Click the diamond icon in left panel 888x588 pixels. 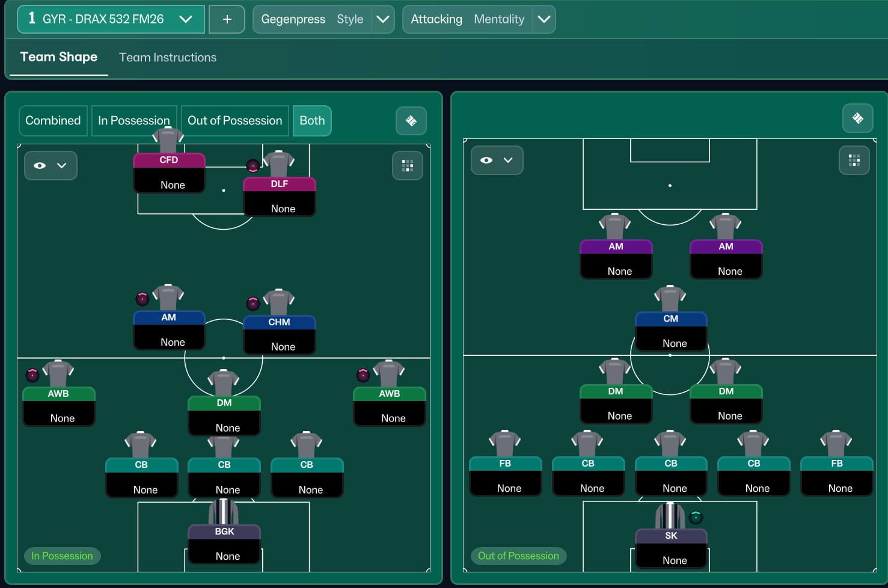tap(411, 121)
